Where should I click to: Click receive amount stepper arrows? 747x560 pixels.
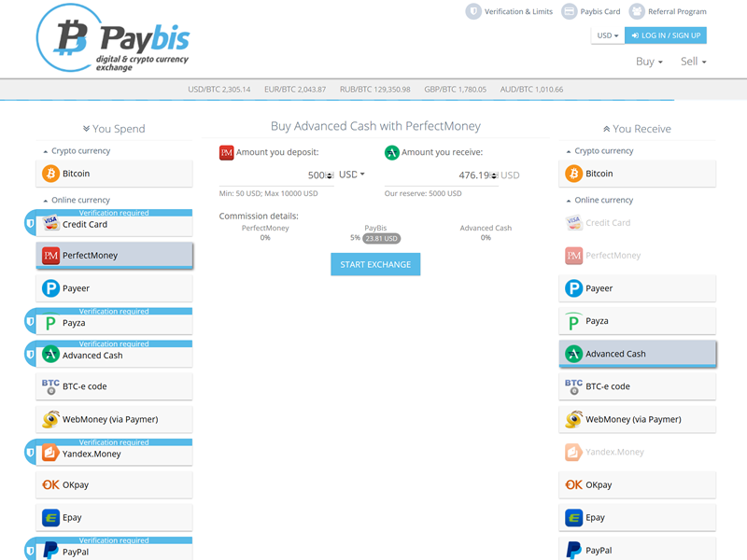pyautogui.click(x=495, y=175)
